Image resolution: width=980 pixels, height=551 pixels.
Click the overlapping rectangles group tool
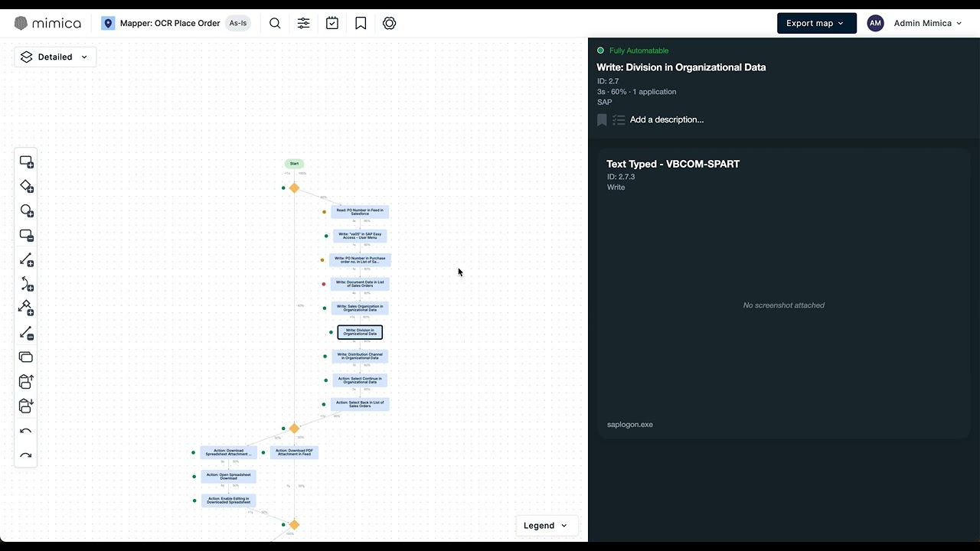pyautogui.click(x=26, y=357)
